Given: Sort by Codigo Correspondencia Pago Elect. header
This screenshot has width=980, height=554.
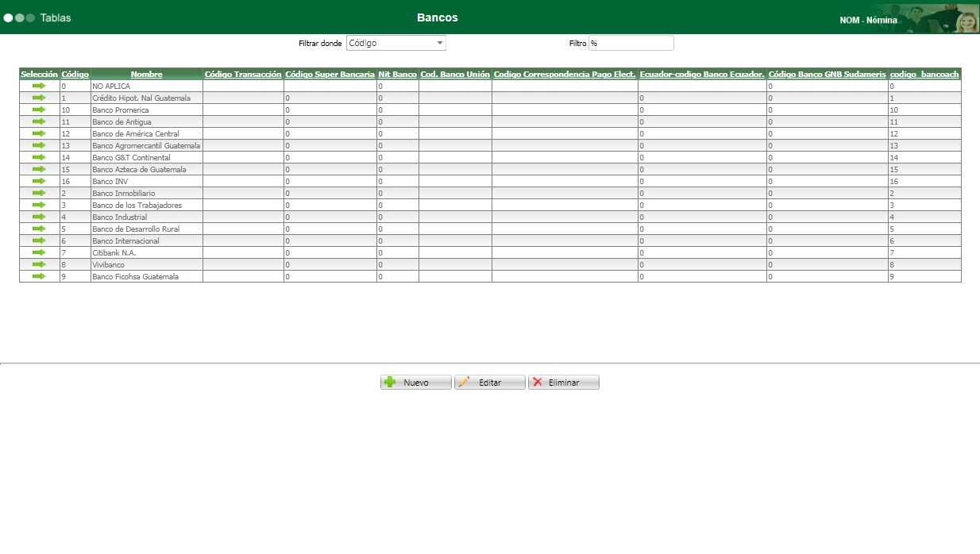Looking at the screenshot, I should 565,74.
